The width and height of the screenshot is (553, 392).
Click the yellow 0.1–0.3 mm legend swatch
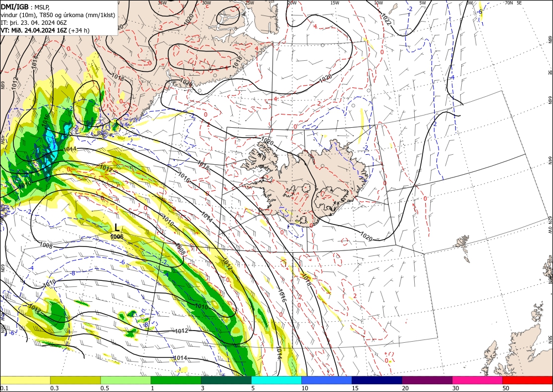click(25, 380)
